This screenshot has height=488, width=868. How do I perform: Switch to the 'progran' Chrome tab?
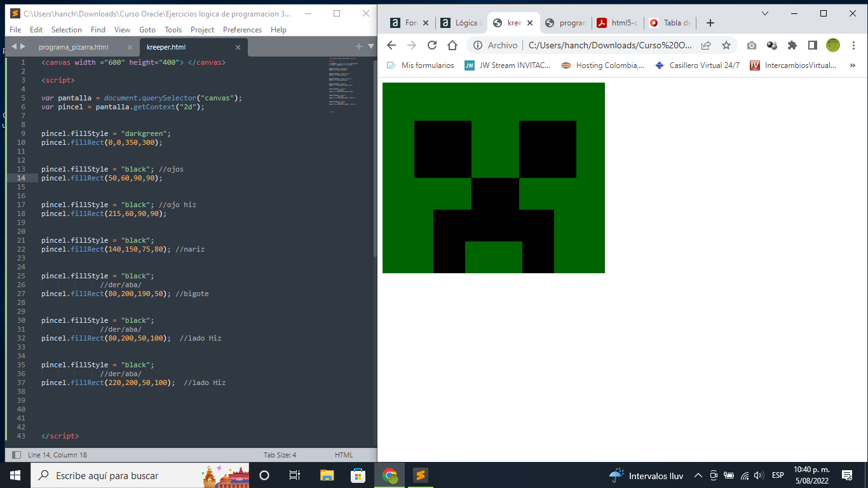[566, 23]
